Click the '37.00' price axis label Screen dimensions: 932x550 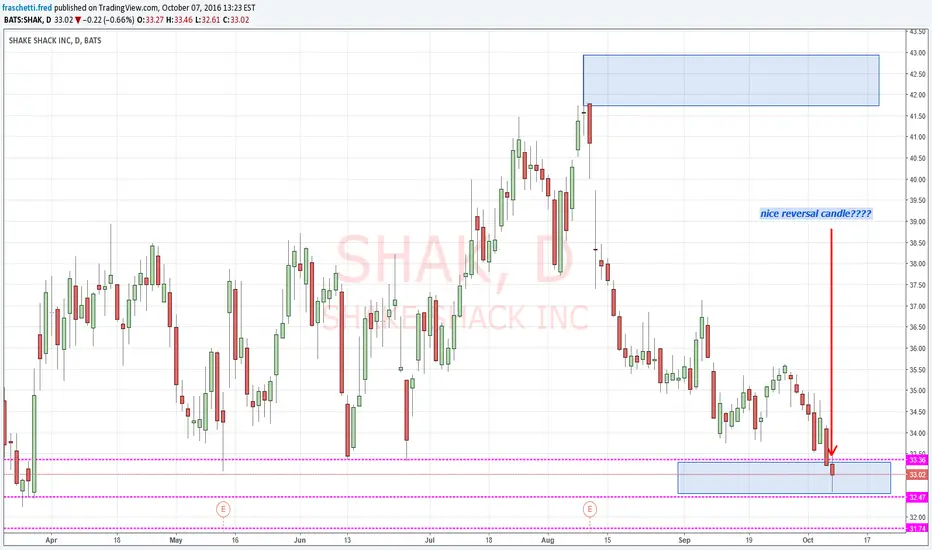[917, 306]
